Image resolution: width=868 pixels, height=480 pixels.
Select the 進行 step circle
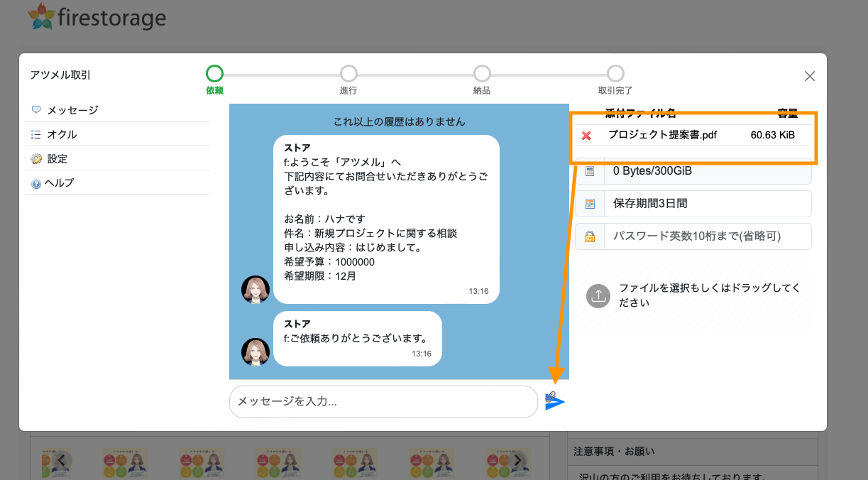[x=348, y=73]
